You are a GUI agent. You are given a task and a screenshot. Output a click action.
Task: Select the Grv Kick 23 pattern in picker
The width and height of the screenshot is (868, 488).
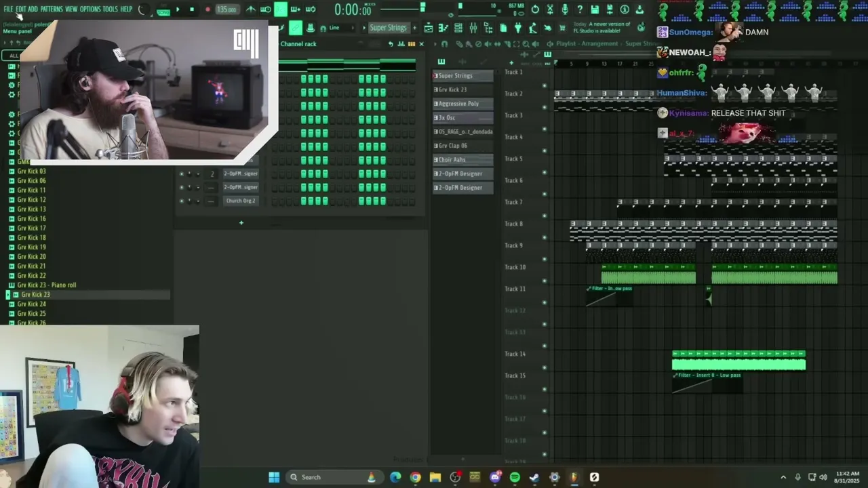point(463,89)
